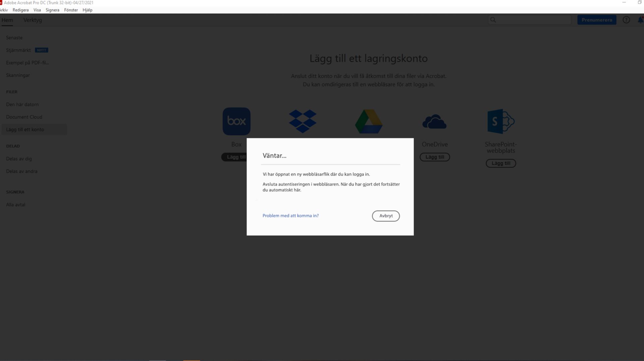Select the Dropbox icon

coord(302,121)
